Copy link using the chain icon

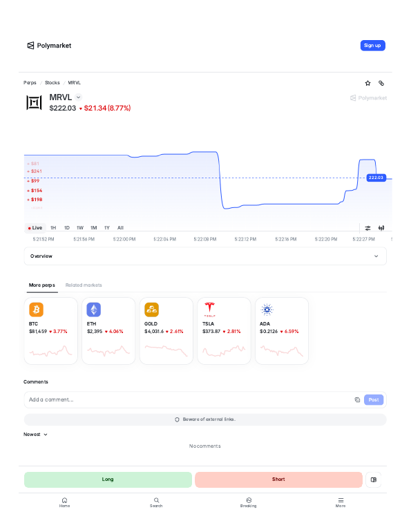(x=381, y=83)
